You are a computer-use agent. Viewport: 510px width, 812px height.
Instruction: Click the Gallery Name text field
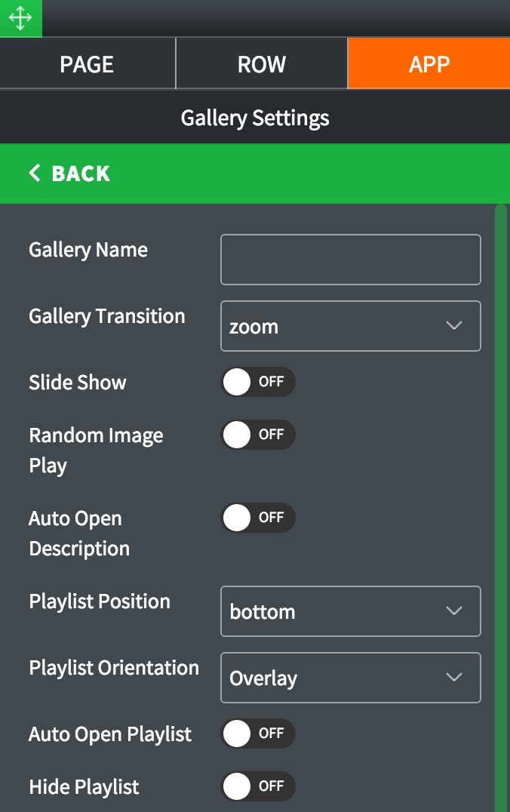350,260
